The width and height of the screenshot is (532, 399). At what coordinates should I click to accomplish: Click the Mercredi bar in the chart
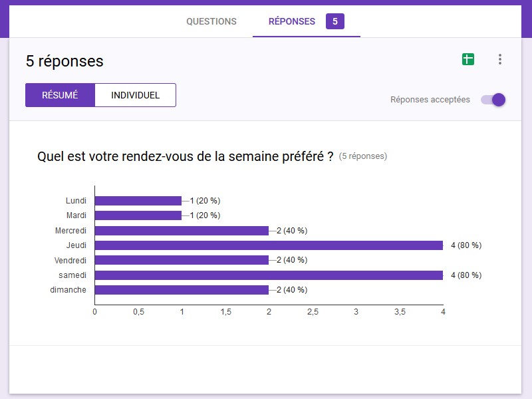pos(182,231)
